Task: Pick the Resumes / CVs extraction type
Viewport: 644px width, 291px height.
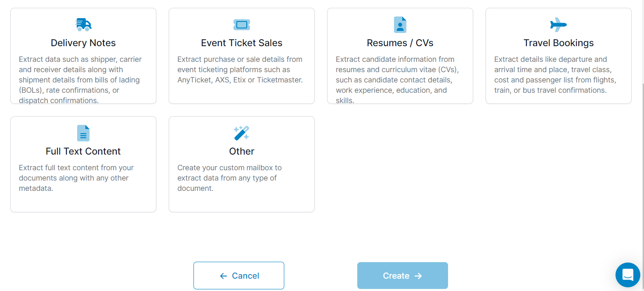Action: click(400, 56)
